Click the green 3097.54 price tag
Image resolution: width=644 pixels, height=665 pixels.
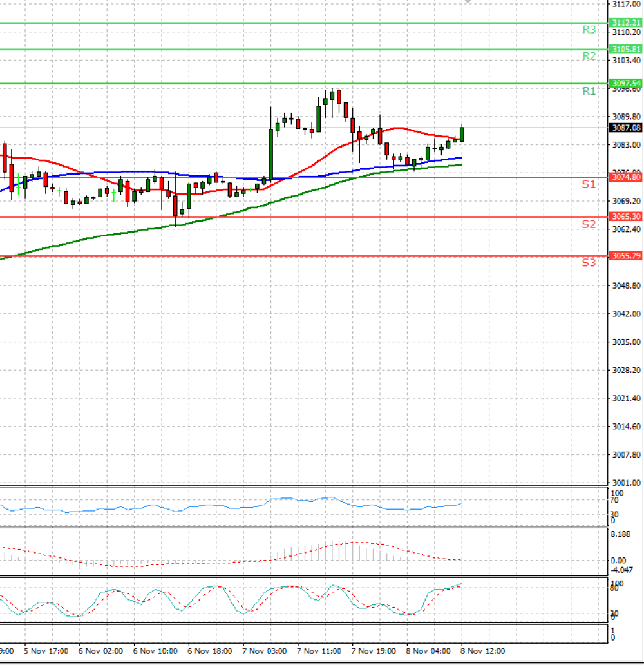pyautogui.click(x=626, y=83)
